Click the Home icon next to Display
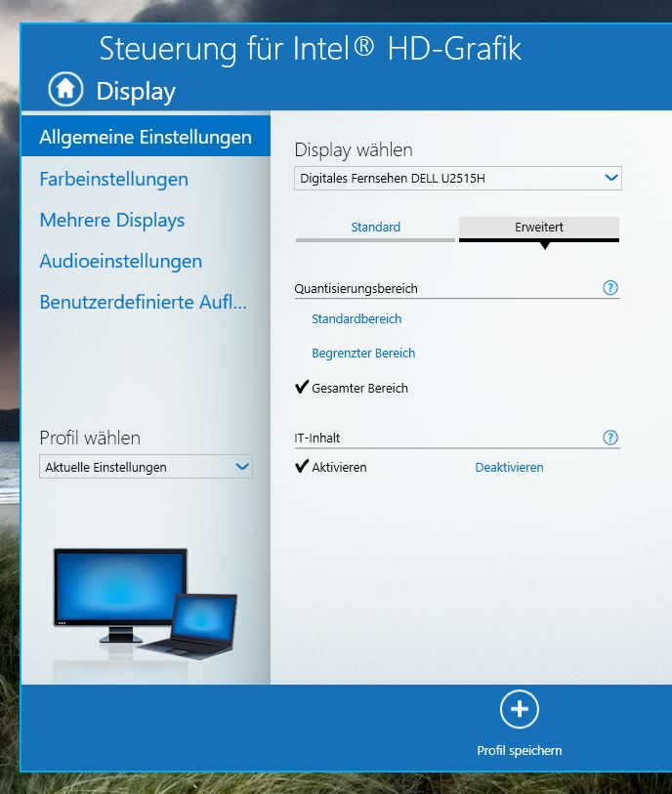672x794 pixels. (x=65, y=90)
